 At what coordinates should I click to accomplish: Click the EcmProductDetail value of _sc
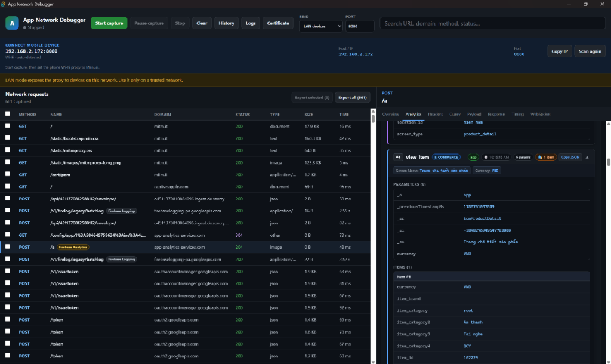coord(482,218)
